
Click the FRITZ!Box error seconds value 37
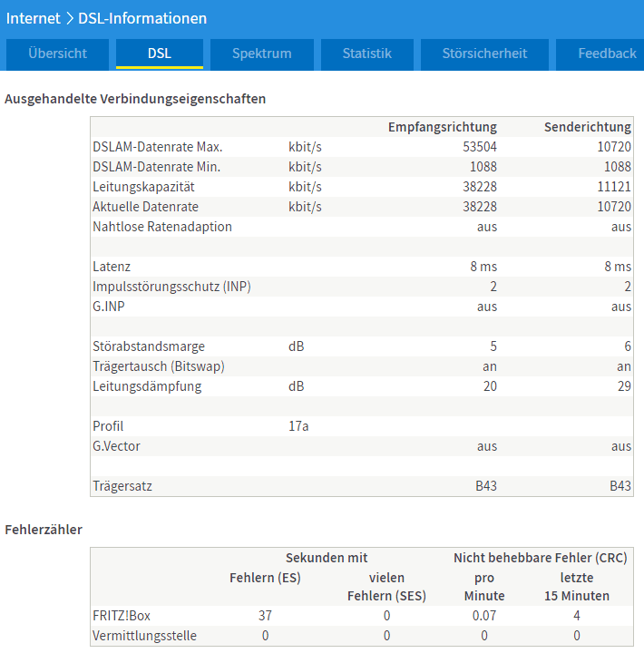265,616
